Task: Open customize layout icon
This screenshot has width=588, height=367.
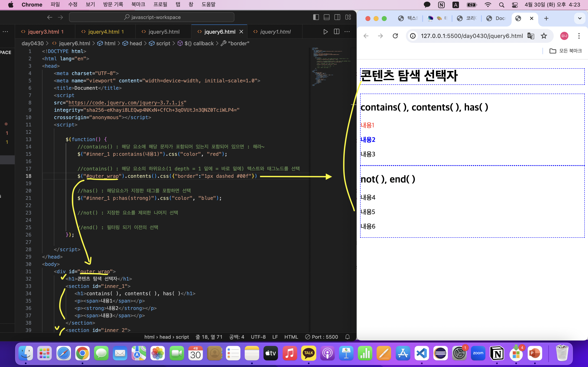Action: point(348,17)
